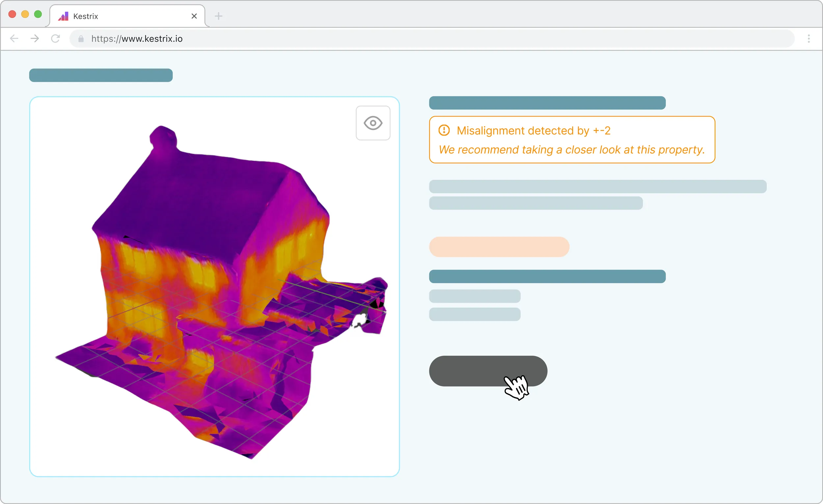Image resolution: width=823 pixels, height=504 pixels.
Task: Switch to the Kestrix browser tab
Action: click(x=110, y=16)
